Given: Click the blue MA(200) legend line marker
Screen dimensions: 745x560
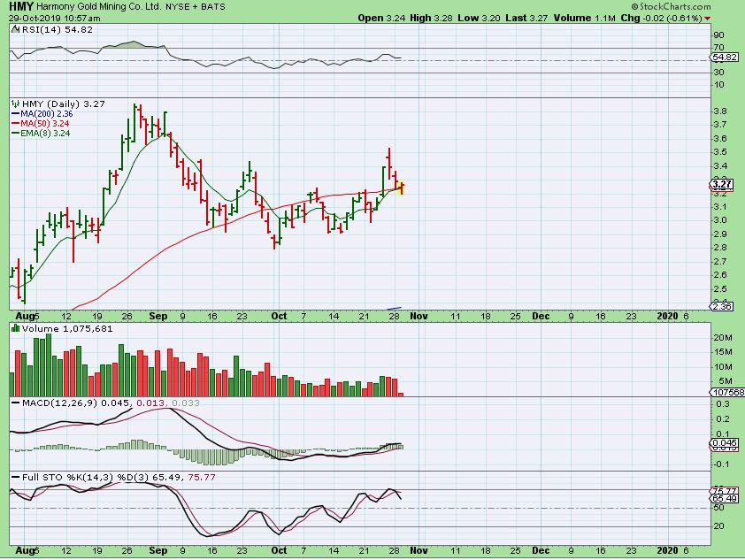Looking at the screenshot, I should coord(15,114).
